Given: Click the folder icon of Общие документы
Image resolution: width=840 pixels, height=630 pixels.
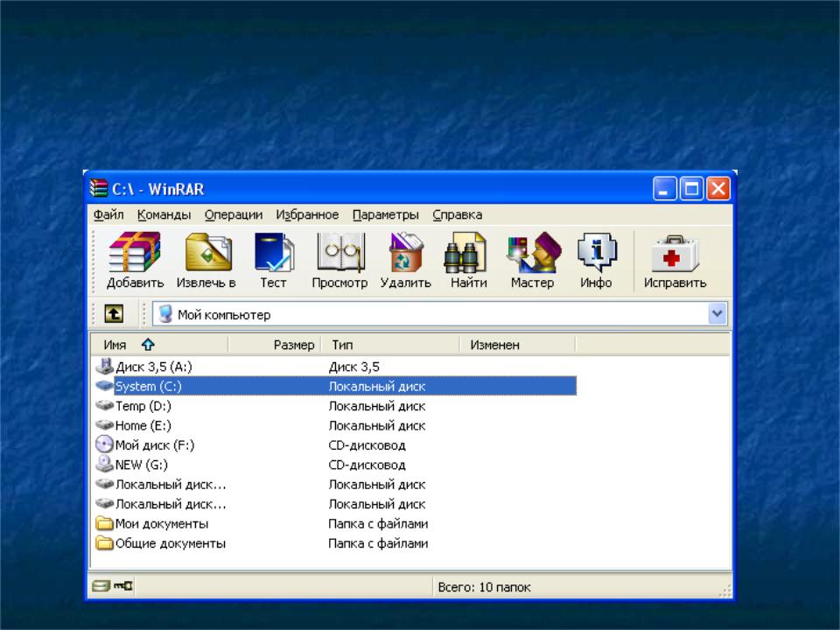Looking at the screenshot, I should coord(104,542).
